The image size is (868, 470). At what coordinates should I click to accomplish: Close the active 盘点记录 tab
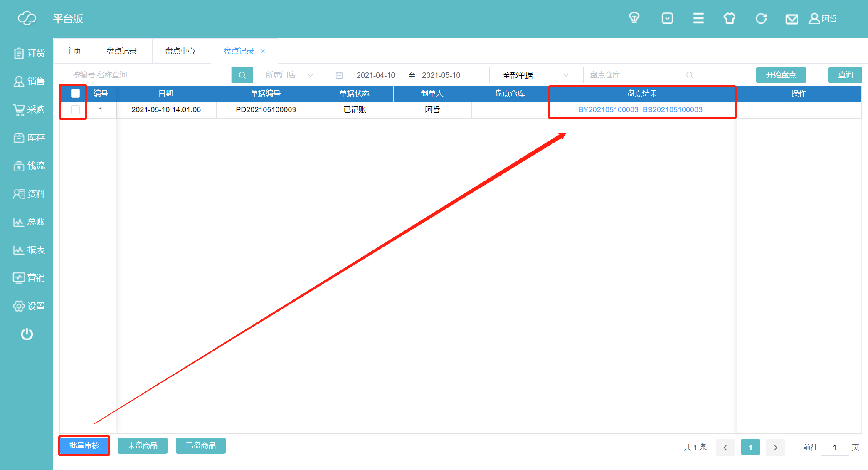tap(263, 51)
